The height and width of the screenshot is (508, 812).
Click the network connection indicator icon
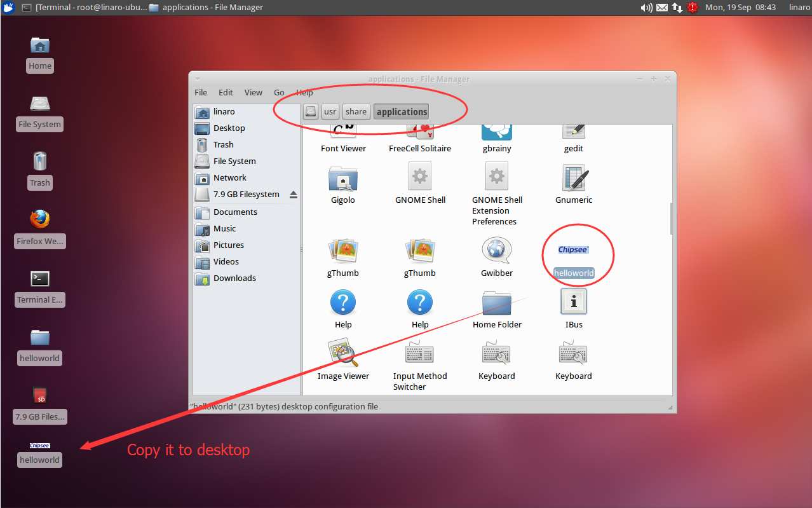coord(677,8)
